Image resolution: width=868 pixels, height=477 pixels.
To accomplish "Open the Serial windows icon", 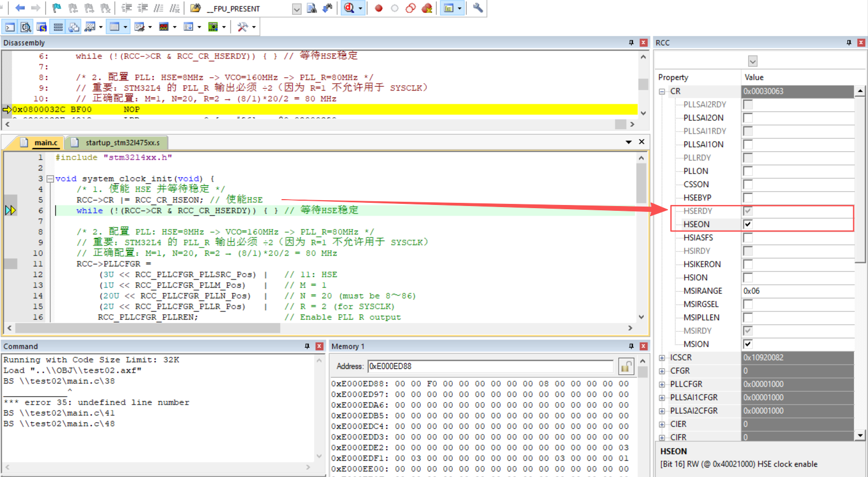I will coord(140,27).
